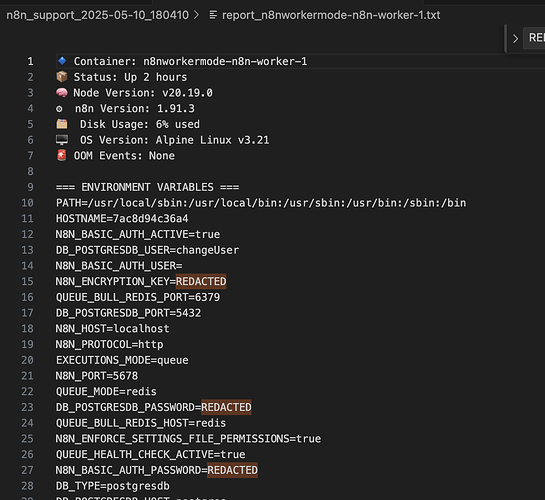Expand the breadcrumb chevron after the folder name
Image resolution: width=545 pixels, height=500 pixels.
pos(196,15)
